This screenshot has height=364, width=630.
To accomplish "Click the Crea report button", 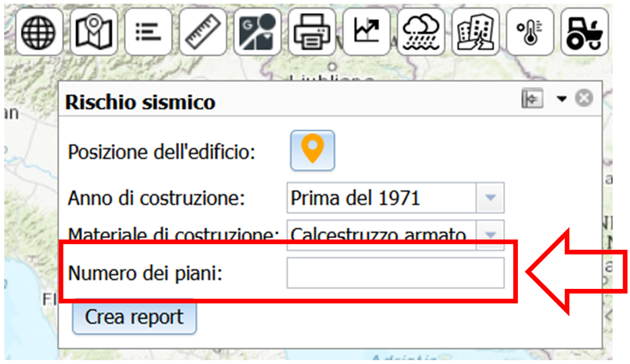I will point(134,317).
